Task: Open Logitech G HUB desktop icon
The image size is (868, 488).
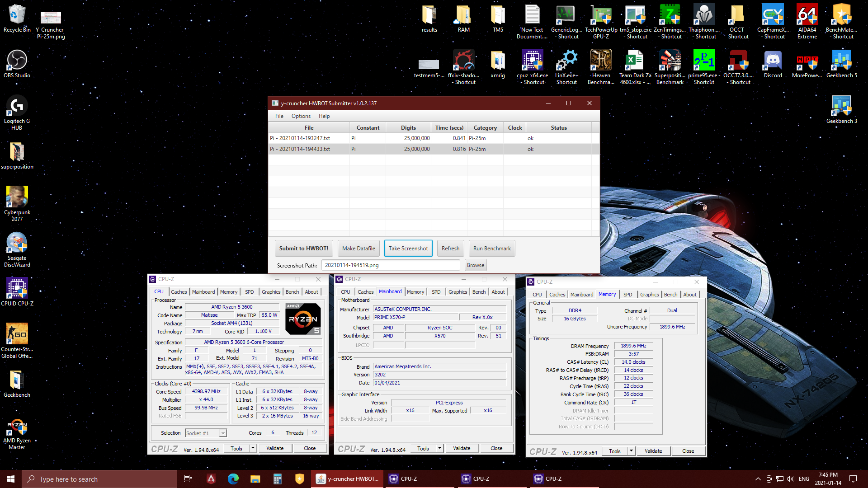Action: point(17,113)
